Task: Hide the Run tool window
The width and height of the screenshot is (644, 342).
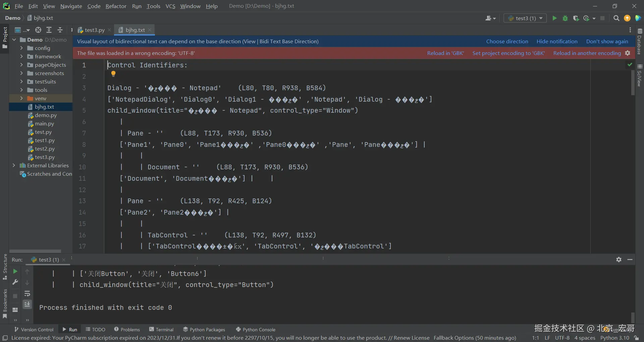Action: point(630,260)
